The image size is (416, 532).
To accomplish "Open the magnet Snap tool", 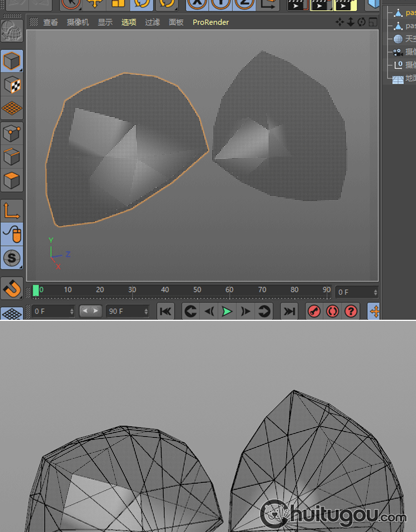I will (12, 288).
